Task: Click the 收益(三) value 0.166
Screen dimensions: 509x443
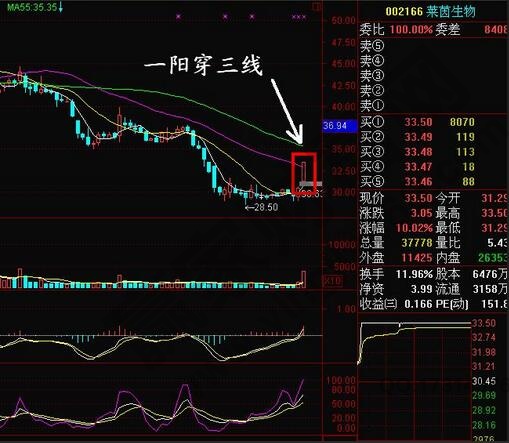Action: click(418, 304)
